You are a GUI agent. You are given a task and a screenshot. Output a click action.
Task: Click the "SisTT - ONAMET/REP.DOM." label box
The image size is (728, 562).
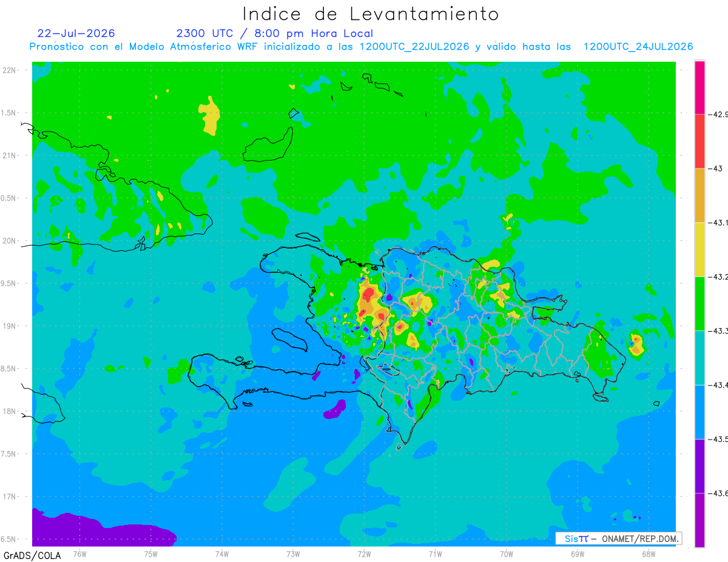click(x=619, y=538)
